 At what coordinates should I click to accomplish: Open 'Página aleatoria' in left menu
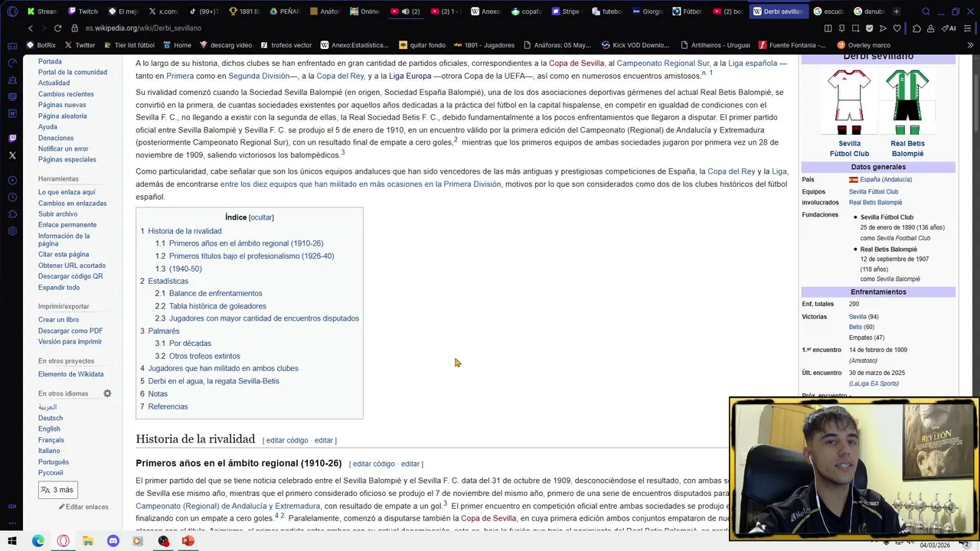pyautogui.click(x=63, y=116)
